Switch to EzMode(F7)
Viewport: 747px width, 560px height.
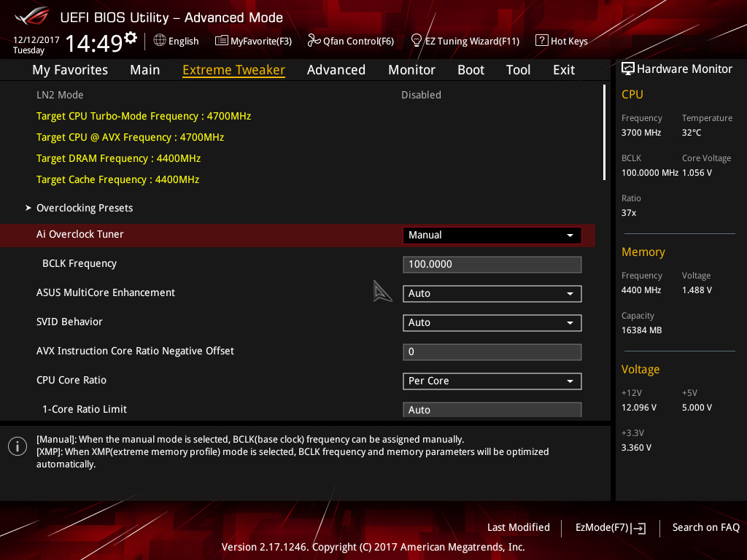[602, 527]
